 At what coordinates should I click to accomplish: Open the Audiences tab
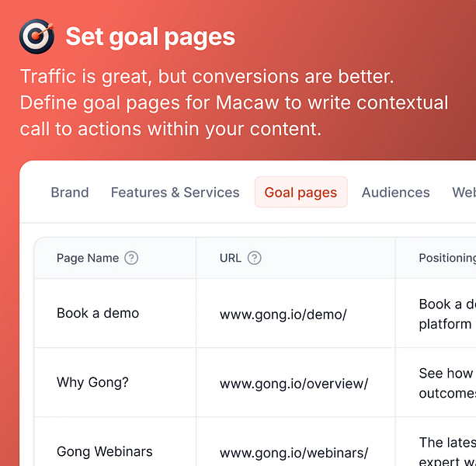tap(395, 193)
